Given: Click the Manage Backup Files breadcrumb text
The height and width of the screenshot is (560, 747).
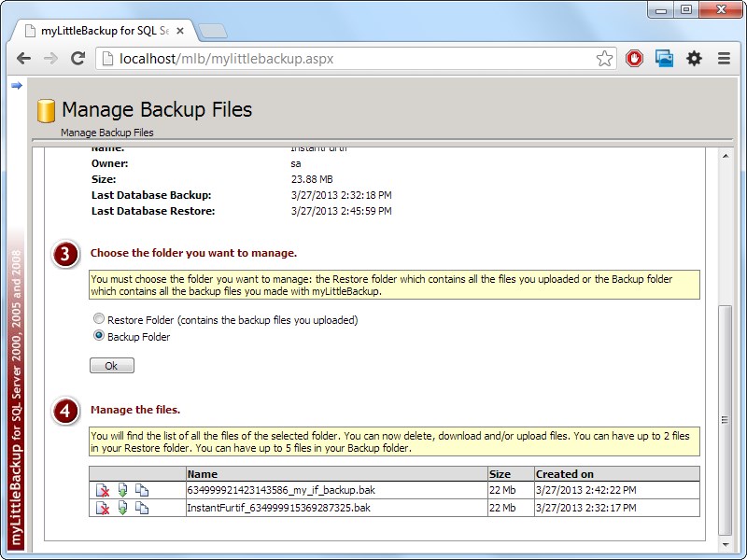Looking at the screenshot, I should click(x=107, y=133).
